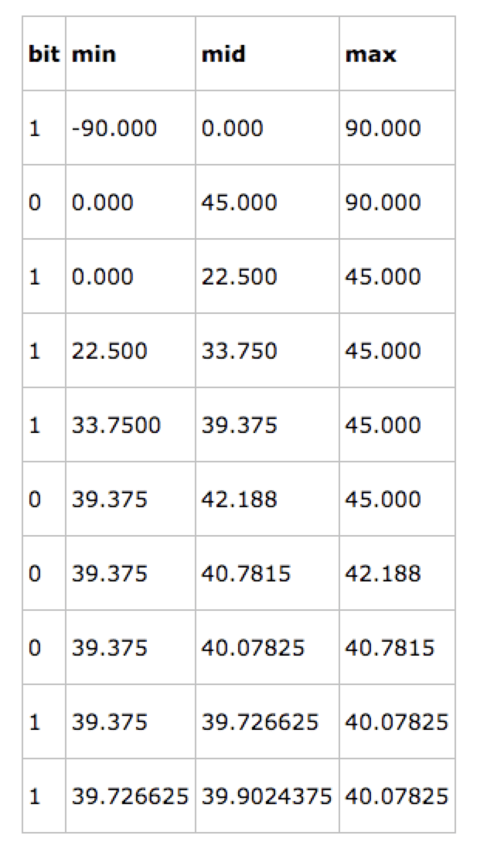The height and width of the screenshot is (849, 504).
Task: Select 40.7815 in the mid column
Action: (x=246, y=574)
